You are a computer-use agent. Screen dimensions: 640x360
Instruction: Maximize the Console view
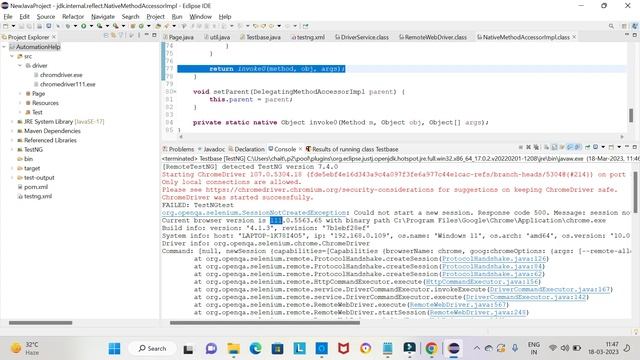pyautogui.click(x=634, y=147)
